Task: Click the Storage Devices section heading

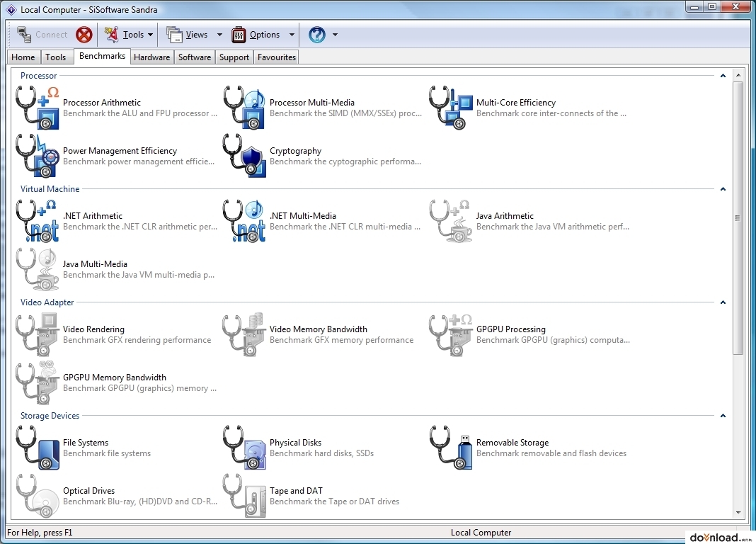Action: coord(50,416)
